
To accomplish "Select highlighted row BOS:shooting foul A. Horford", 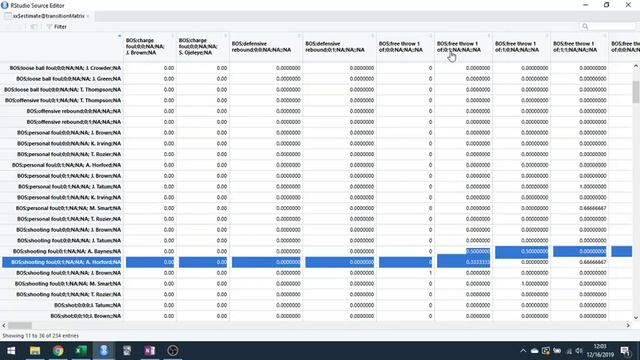I will coord(62,262).
